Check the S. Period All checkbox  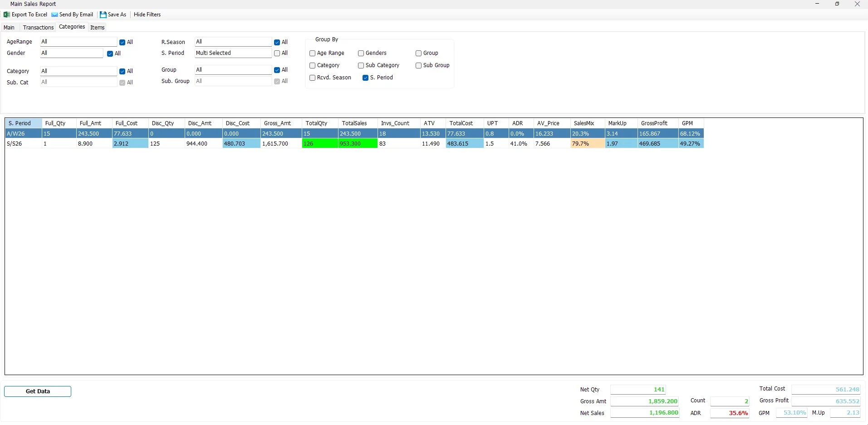(x=277, y=53)
